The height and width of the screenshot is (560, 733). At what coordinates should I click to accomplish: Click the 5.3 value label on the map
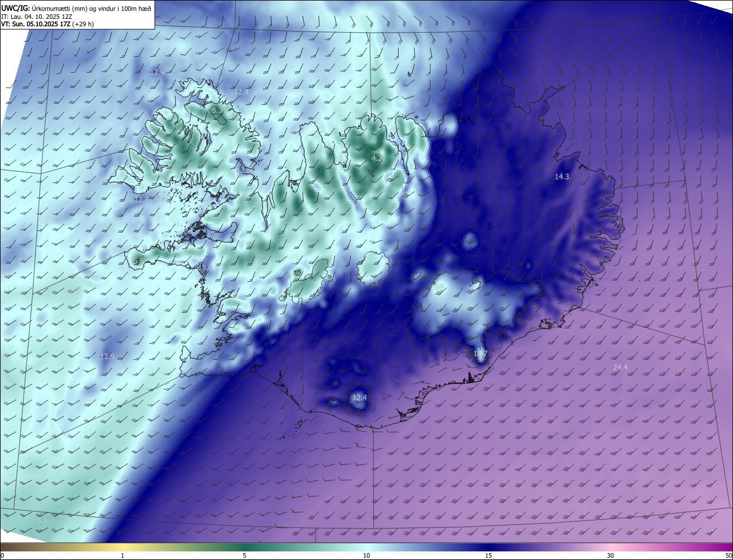216,109
